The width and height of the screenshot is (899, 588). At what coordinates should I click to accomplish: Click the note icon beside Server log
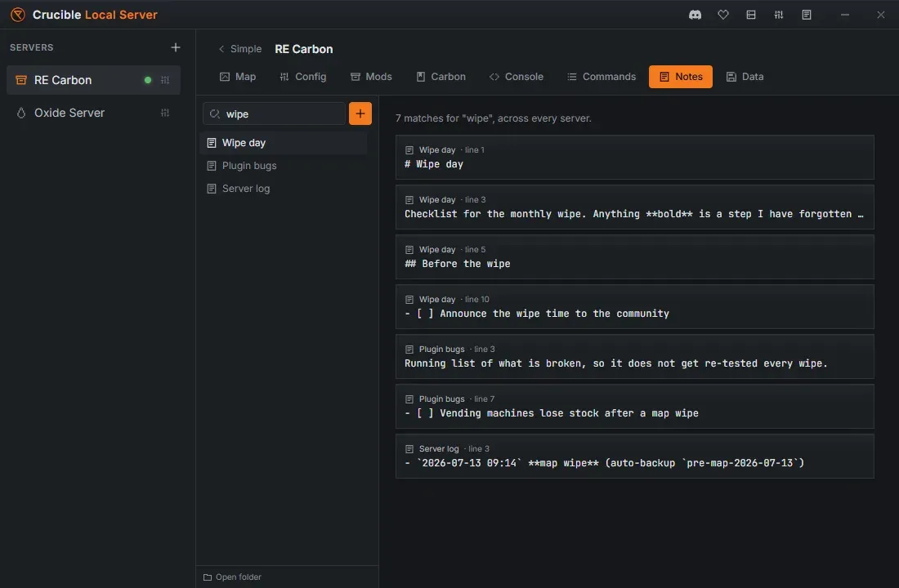click(212, 189)
